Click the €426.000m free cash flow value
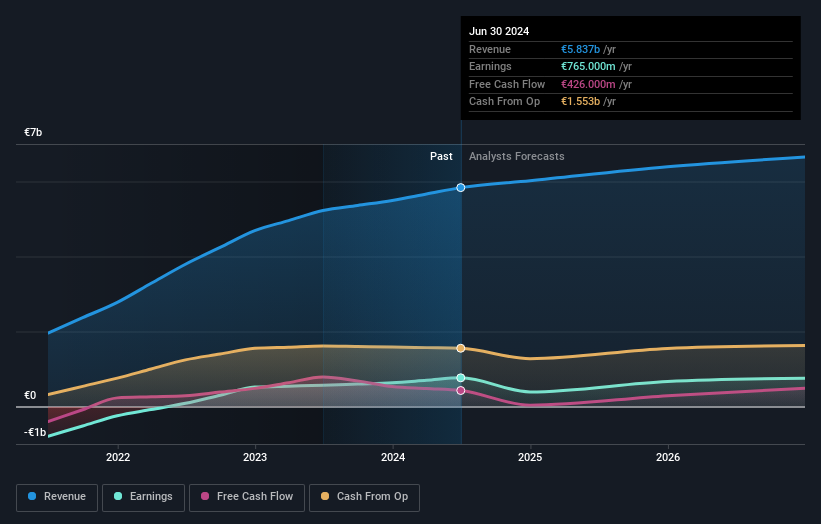 589,84
